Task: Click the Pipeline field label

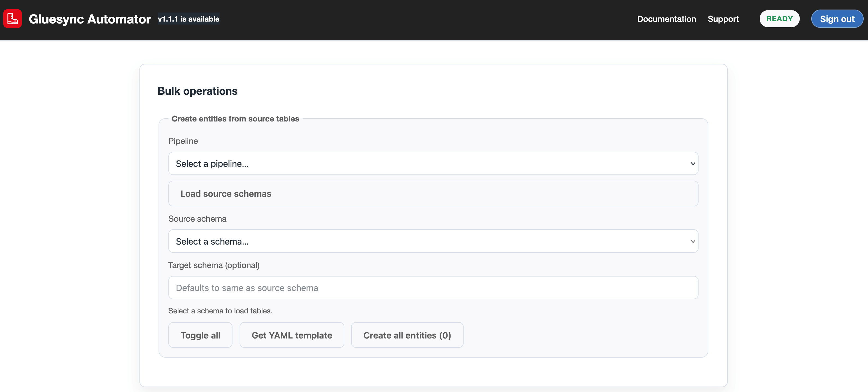Action: (183, 141)
